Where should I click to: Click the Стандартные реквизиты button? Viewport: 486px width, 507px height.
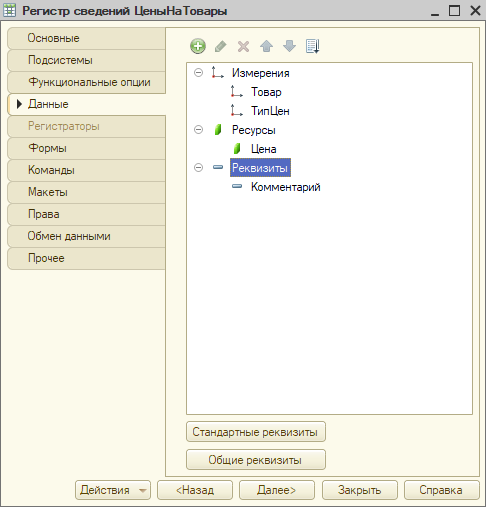256,432
